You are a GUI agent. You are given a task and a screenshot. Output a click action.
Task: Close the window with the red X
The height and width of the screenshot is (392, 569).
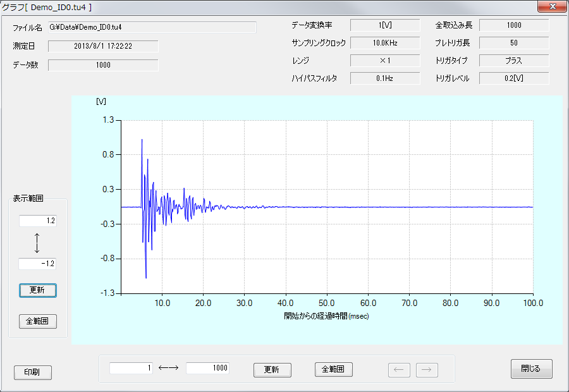coord(551,7)
